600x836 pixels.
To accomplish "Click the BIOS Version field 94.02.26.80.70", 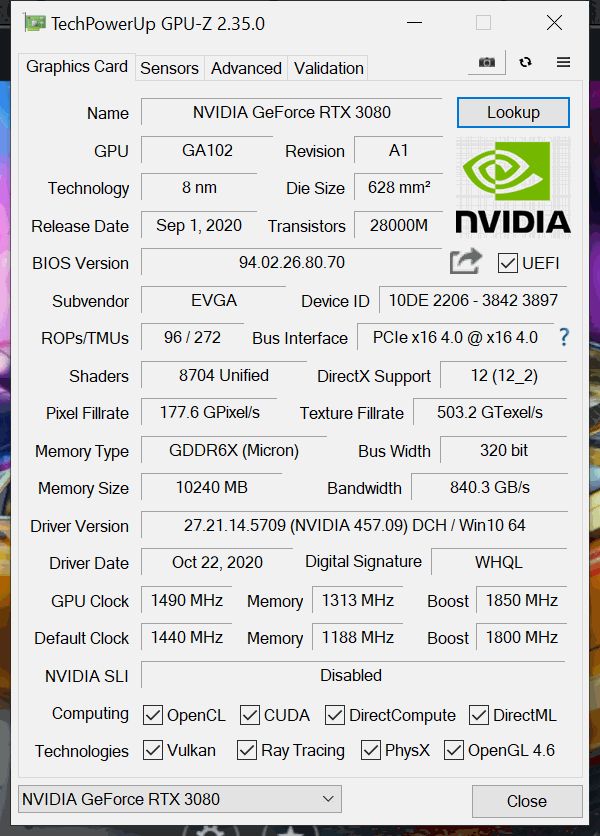I will pos(292,262).
